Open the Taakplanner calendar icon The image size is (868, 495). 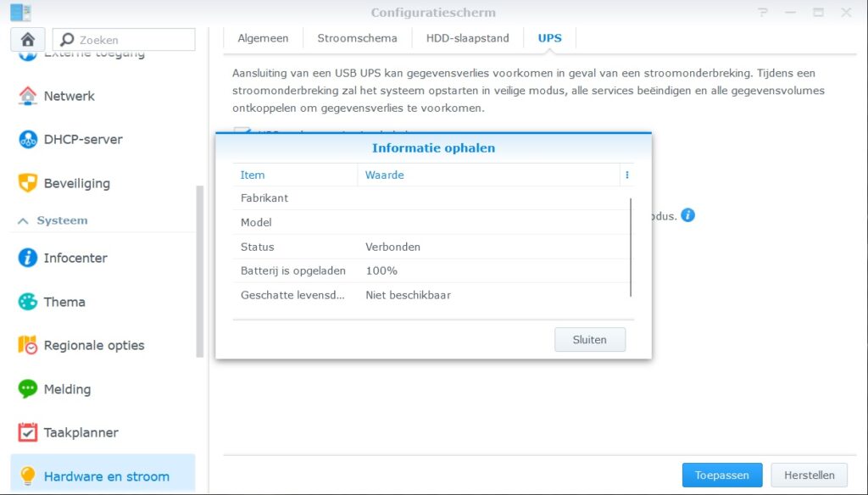(28, 432)
